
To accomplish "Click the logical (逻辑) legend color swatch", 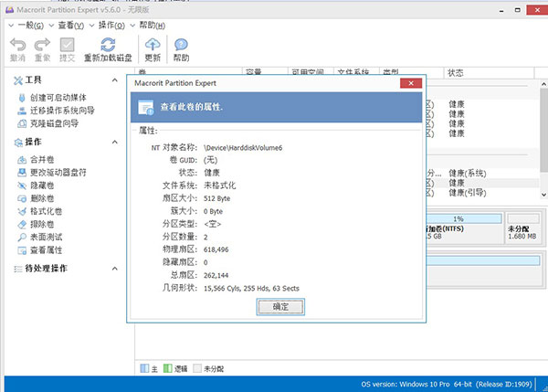I will pyautogui.click(x=168, y=368).
